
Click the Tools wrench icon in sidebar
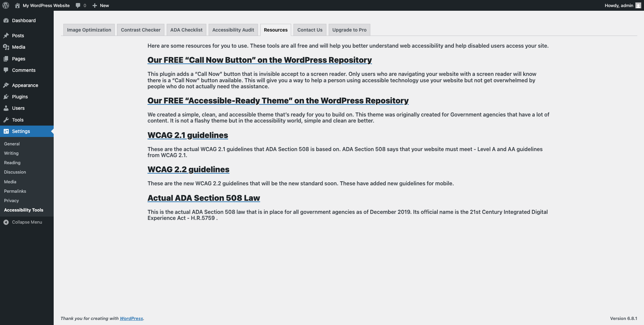(x=6, y=120)
